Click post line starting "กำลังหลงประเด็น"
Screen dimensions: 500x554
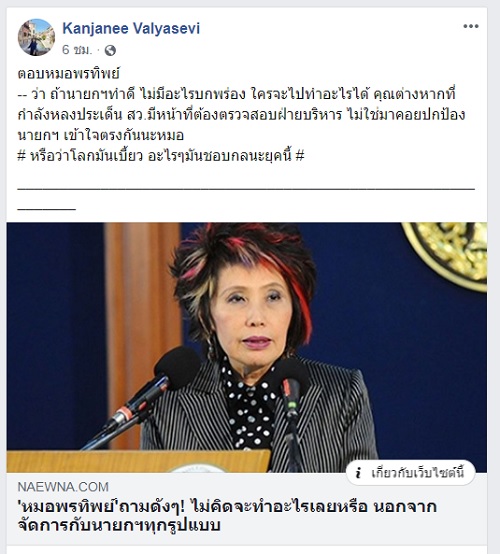241,114
